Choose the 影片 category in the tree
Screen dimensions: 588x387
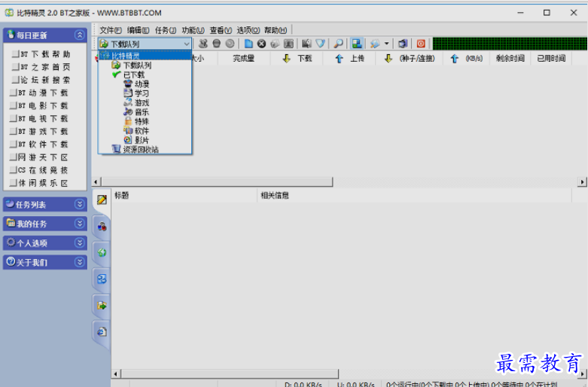pos(142,140)
